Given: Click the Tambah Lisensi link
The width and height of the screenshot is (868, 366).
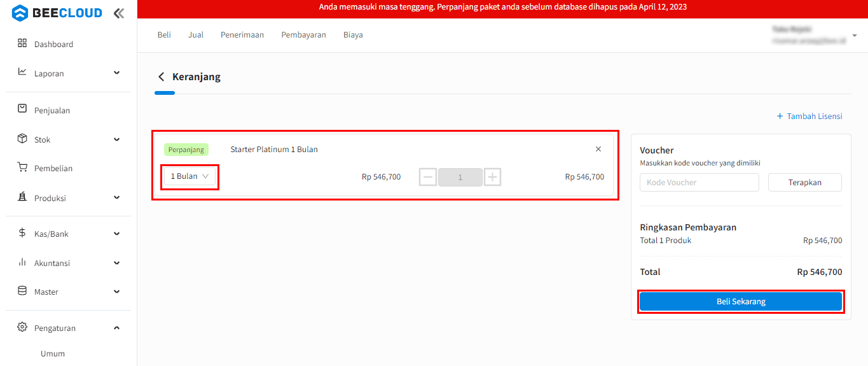Looking at the screenshot, I should point(809,116).
